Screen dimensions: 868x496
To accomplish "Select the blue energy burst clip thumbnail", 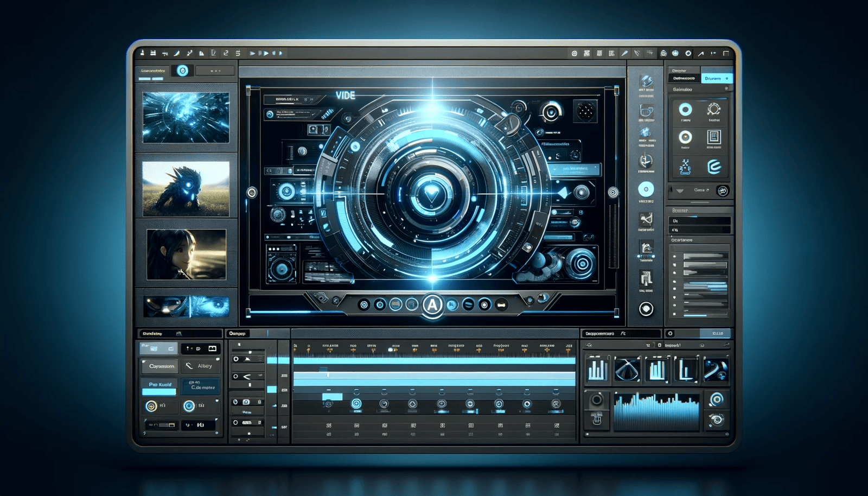I will pyautogui.click(x=186, y=117).
